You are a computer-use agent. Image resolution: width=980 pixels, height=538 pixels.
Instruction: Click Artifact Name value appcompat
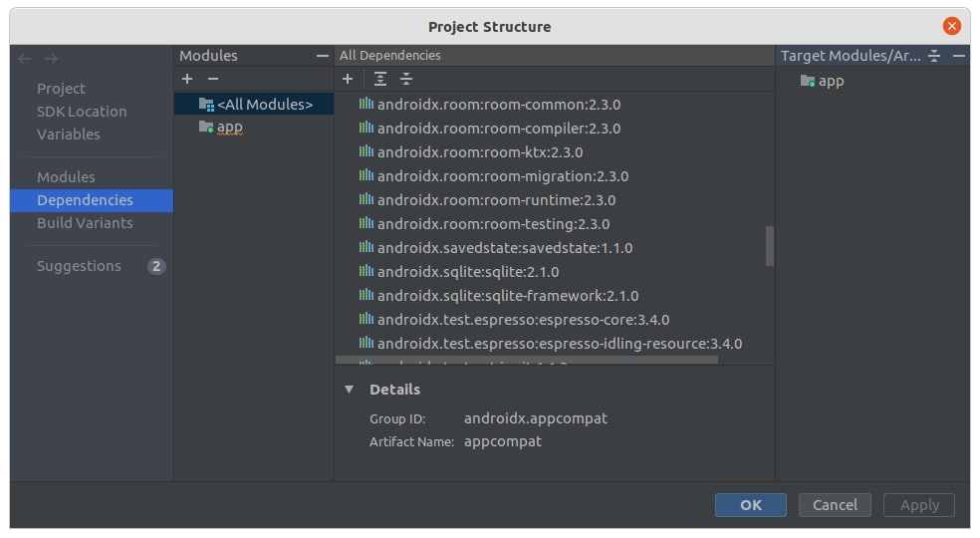pos(503,441)
